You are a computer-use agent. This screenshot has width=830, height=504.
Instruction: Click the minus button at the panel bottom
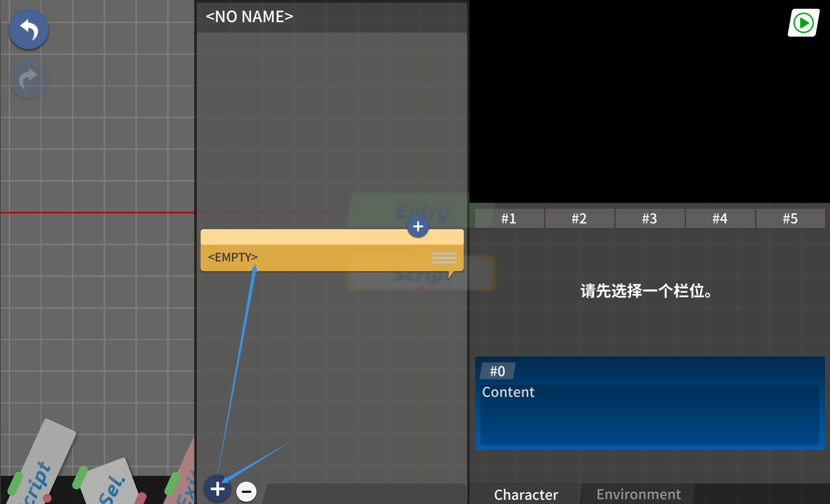(x=246, y=491)
